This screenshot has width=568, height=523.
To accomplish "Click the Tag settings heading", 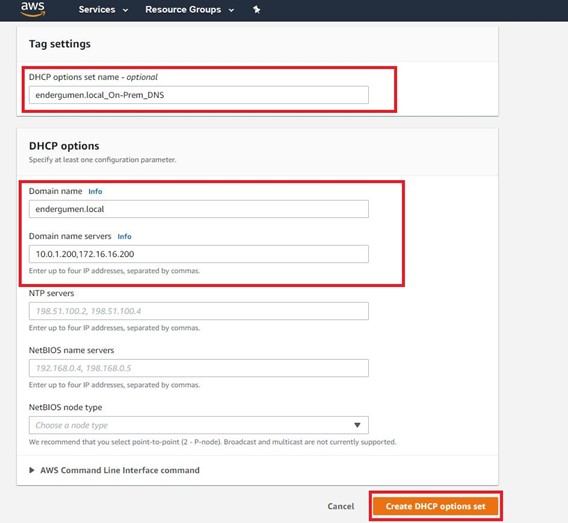I will coord(60,44).
